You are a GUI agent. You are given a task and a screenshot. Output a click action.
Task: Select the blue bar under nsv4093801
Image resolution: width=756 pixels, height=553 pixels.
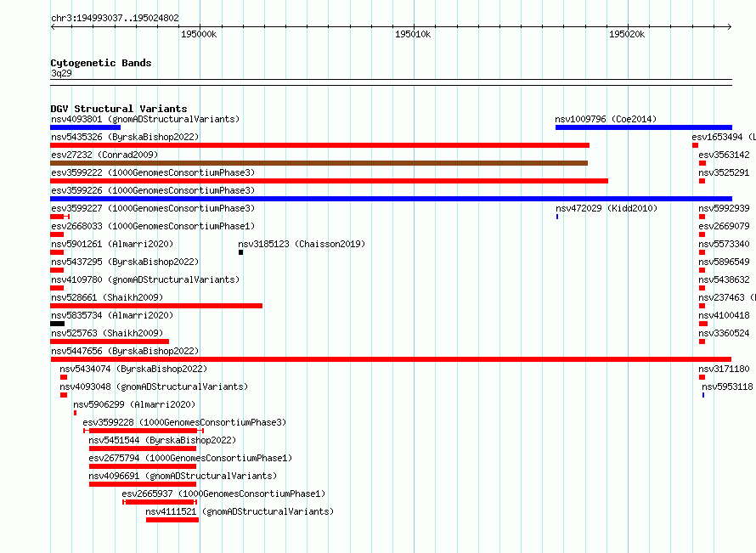(x=85, y=127)
